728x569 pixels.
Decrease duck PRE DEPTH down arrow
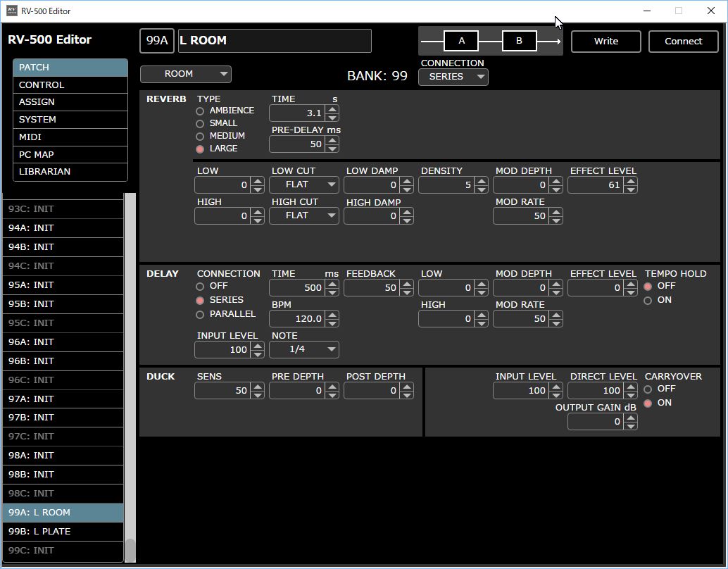pyautogui.click(x=332, y=394)
